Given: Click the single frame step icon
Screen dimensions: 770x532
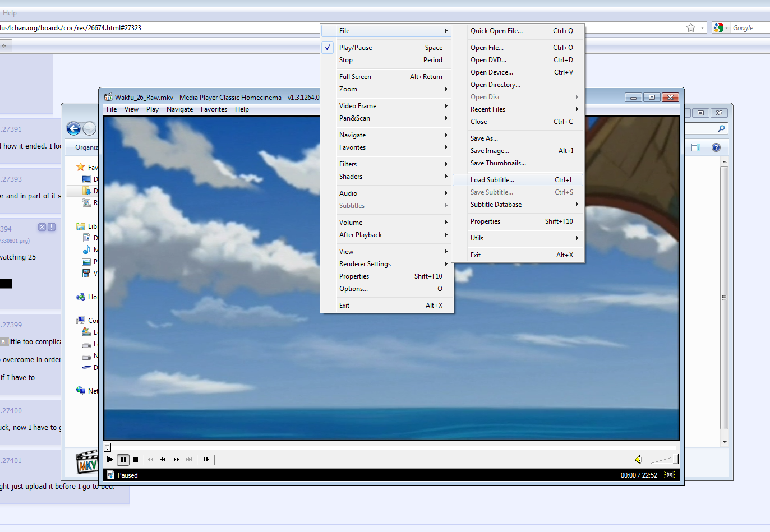Looking at the screenshot, I should click(206, 460).
